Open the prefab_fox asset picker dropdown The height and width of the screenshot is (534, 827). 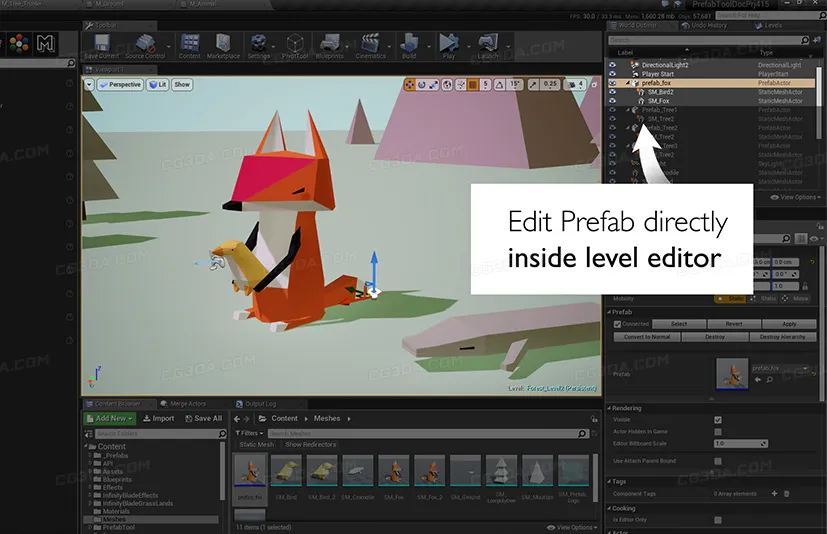tap(780, 368)
